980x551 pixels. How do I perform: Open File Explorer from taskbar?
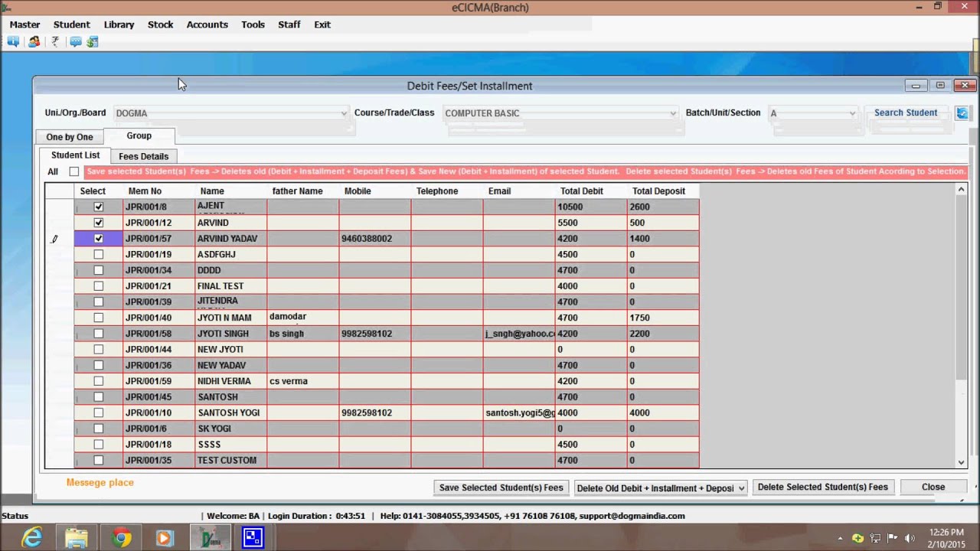tap(76, 538)
